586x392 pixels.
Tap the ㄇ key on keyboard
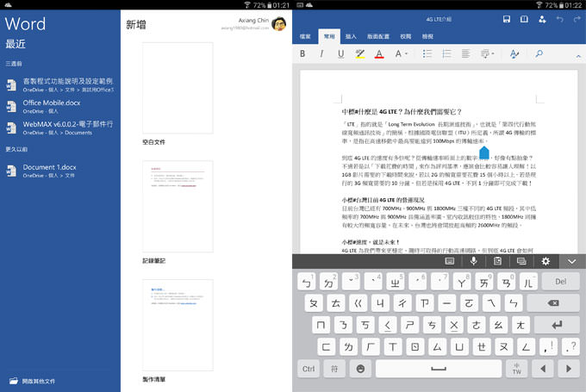tap(321, 325)
